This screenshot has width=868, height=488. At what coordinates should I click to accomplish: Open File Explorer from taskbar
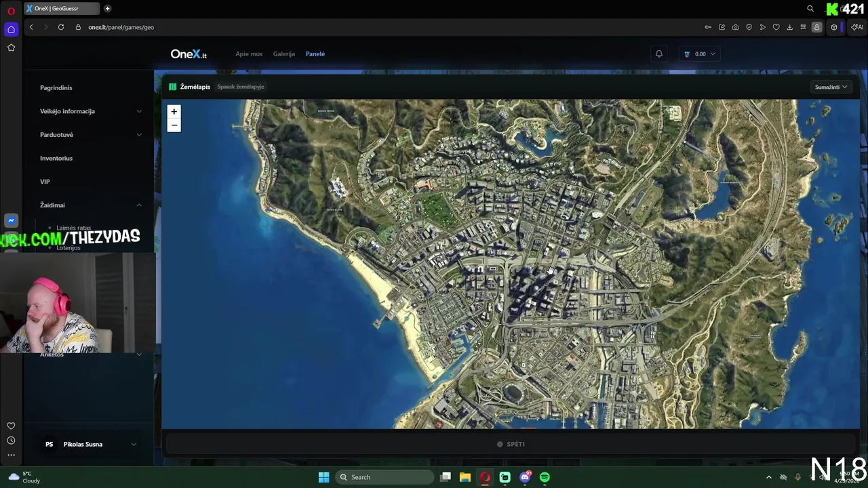465,477
